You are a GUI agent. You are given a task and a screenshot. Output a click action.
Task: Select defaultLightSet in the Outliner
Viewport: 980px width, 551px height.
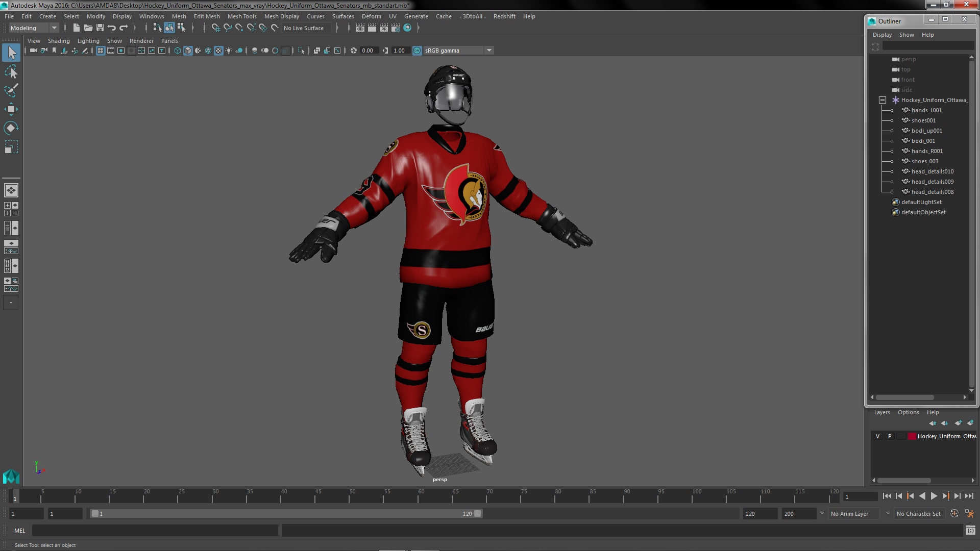921,202
